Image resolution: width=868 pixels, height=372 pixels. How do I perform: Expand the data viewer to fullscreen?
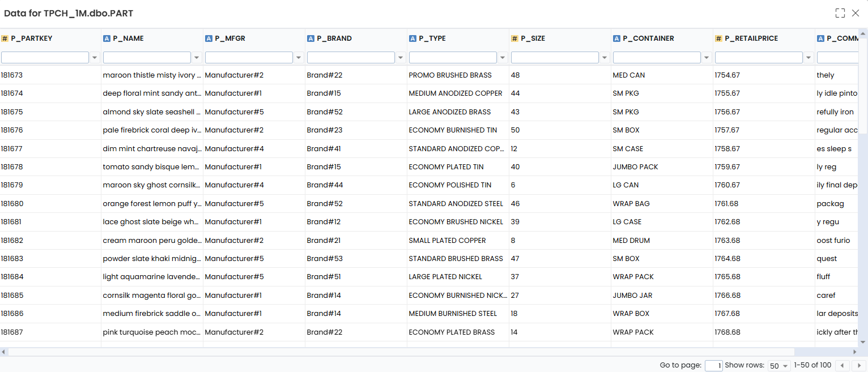coord(840,13)
